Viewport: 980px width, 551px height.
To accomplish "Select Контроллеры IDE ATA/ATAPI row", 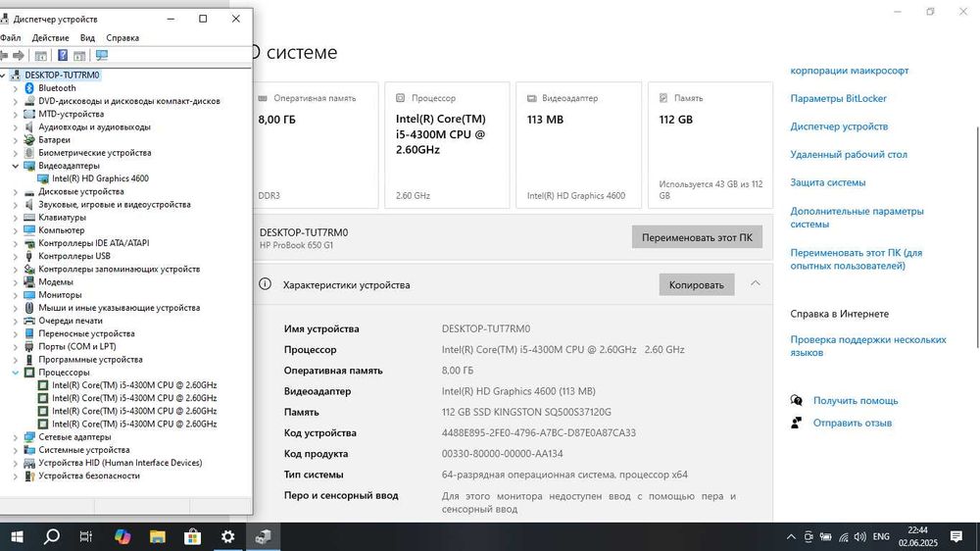I will [x=94, y=243].
